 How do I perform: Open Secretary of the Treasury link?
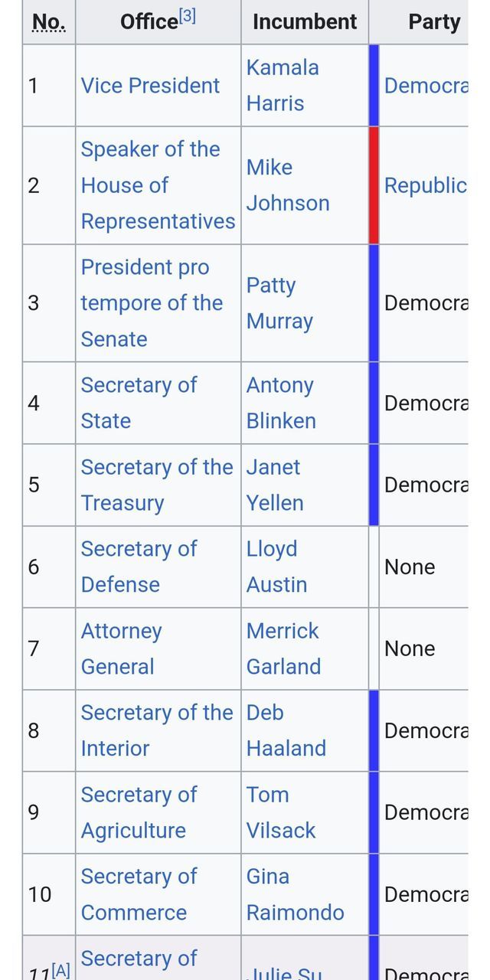[x=156, y=485]
